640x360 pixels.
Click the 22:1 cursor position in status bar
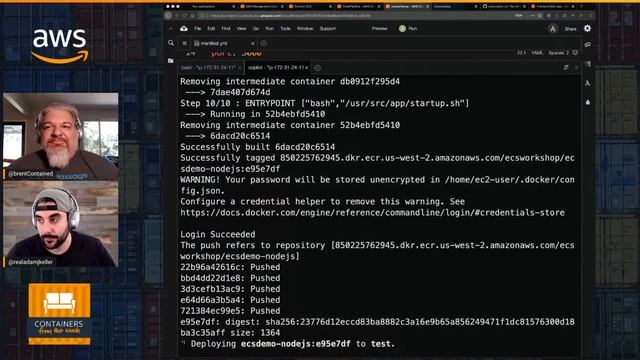coord(521,53)
